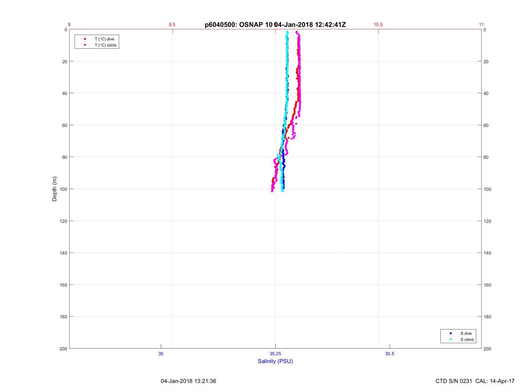The width and height of the screenshot is (532, 392).
Task: Click the 20 tick on left depth axis
Action: 65,62
